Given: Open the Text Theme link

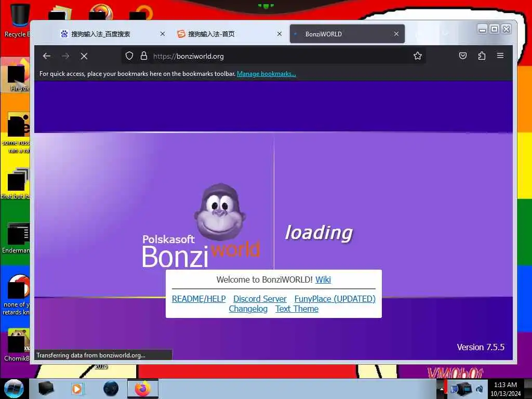Looking at the screenshot, I should pos(297,309).
